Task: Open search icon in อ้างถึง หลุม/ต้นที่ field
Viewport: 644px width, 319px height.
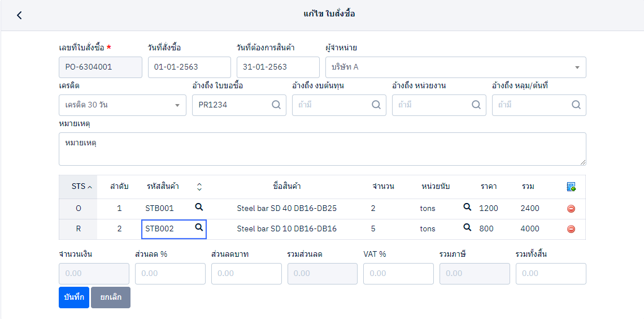Action: (576, 105)
